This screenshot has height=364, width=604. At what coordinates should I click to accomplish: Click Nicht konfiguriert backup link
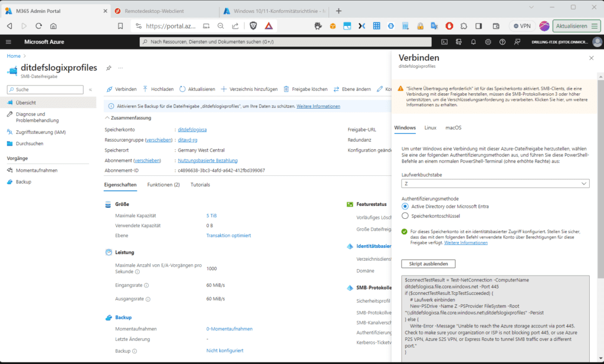tap(225, 350)
